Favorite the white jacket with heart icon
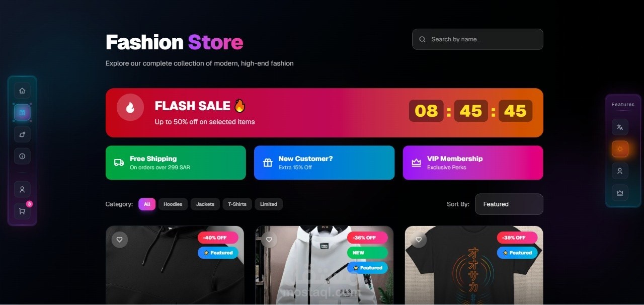Image resolution: width=644 pixels, height=305 pixels. 269,240
